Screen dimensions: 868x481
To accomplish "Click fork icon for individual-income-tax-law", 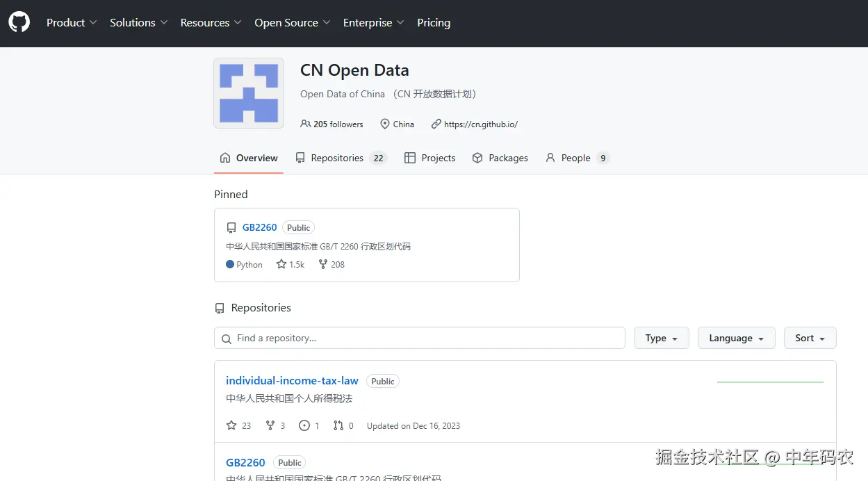I will tap(270, 425).
